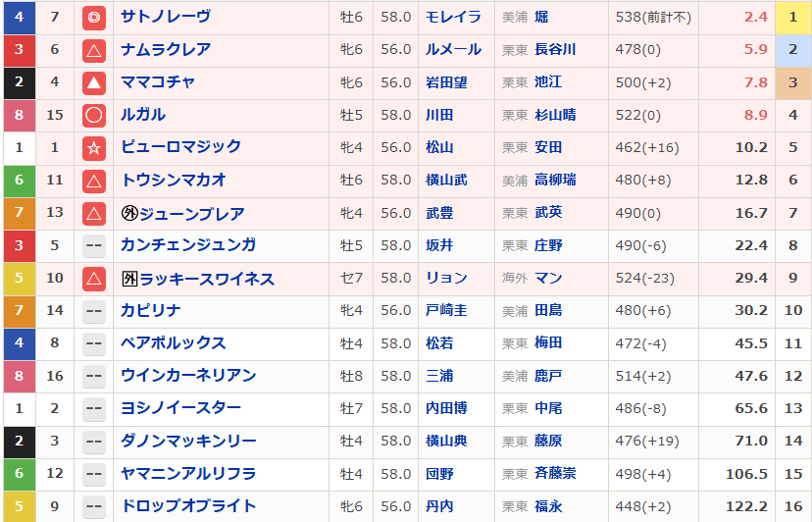Select the triangle mark for ジューンブレア
The image size is (812, 522).
[x=94, y=213]
